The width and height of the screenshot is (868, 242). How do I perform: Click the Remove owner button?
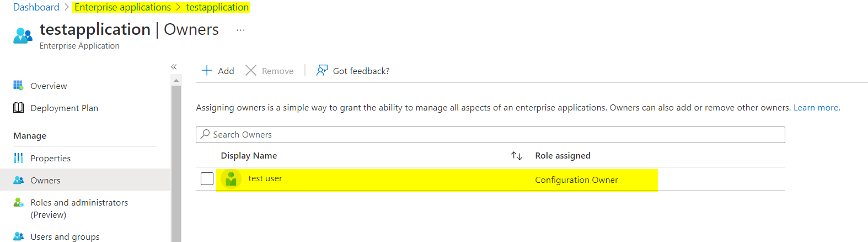(270, 71)
